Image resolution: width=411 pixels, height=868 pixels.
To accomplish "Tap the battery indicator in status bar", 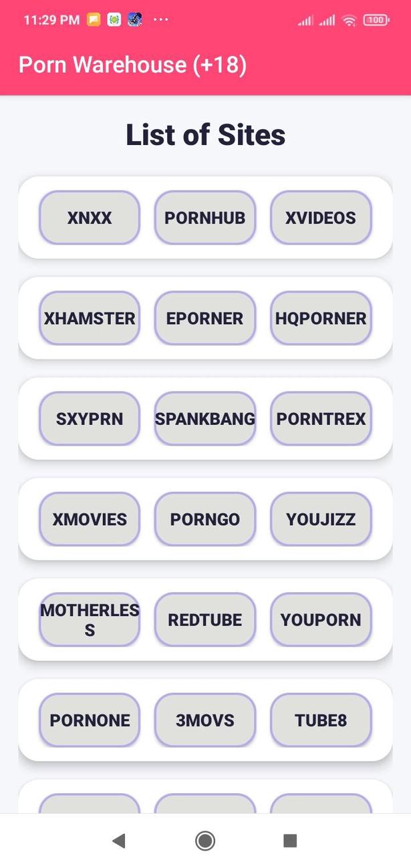I will click(376, 20).
